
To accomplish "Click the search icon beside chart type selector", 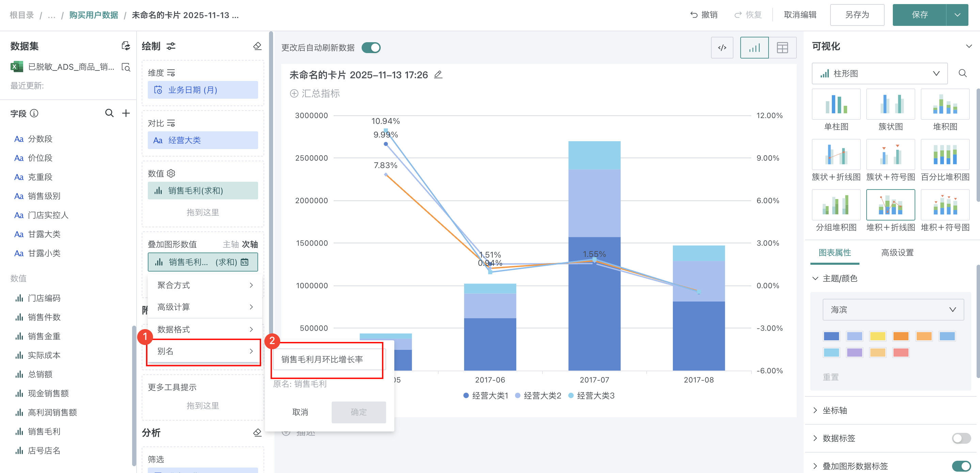I will tap(963, 73).
